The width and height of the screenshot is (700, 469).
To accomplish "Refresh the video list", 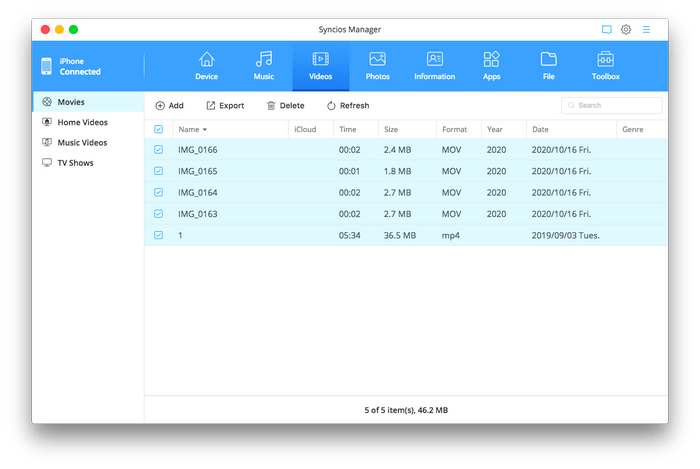I will click(x=347, y=105).
